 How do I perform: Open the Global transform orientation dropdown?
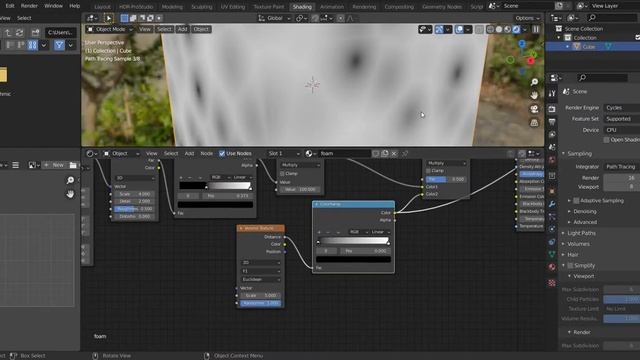coord(274,18)
